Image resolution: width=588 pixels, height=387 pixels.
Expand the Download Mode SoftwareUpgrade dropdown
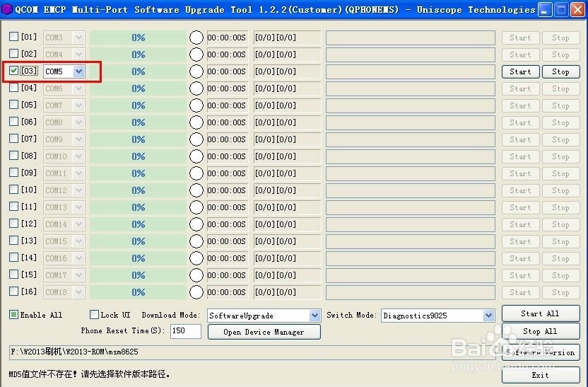pos(314,316)
